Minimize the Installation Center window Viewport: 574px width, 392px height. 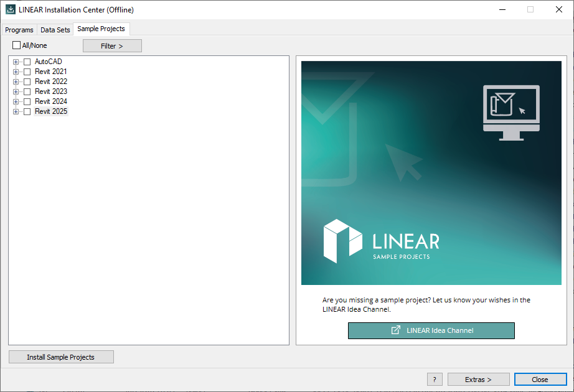point(502,9)
